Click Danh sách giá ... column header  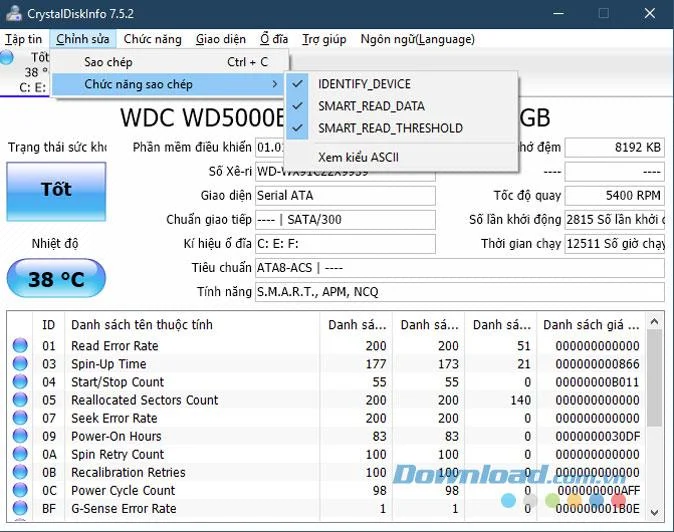pyautogui.click(x=591, y=324)
